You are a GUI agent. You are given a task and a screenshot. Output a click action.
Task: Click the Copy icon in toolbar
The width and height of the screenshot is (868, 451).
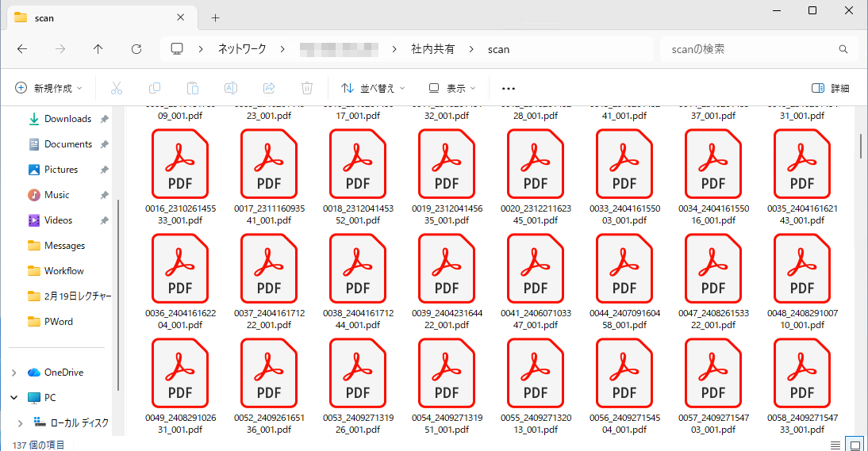pos(155,88)
